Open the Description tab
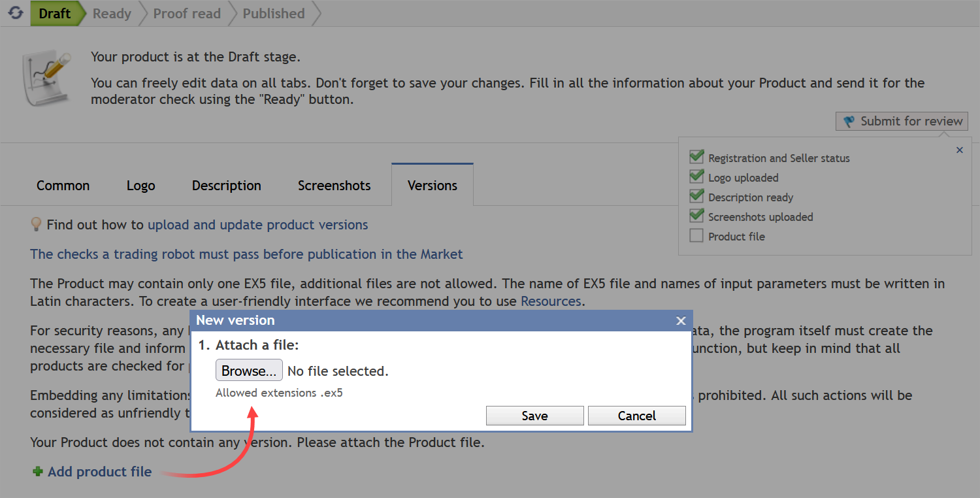This screenshot has height=498, width=980. [x=226, y=186]
